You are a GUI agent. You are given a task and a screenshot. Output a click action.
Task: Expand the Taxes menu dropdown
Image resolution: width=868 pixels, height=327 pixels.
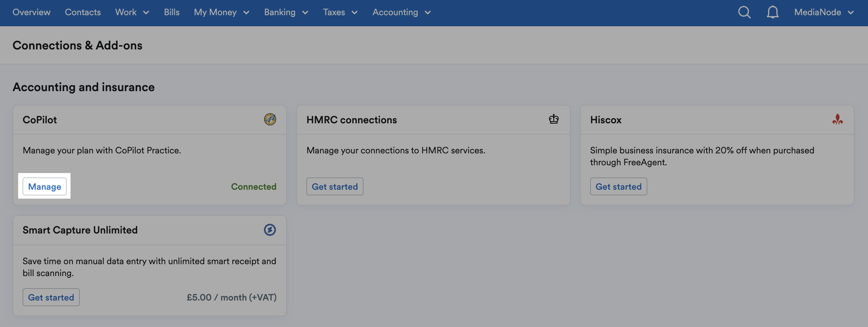click(340, 13)
